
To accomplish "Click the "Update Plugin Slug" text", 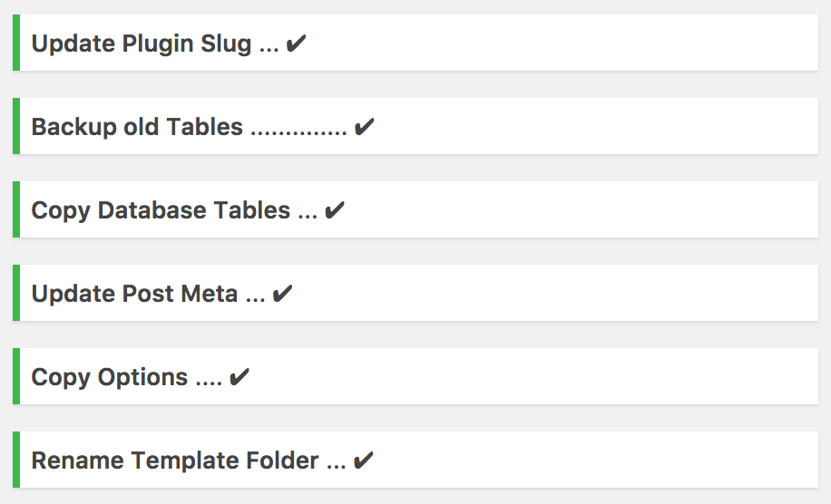I will pos(142,44).
